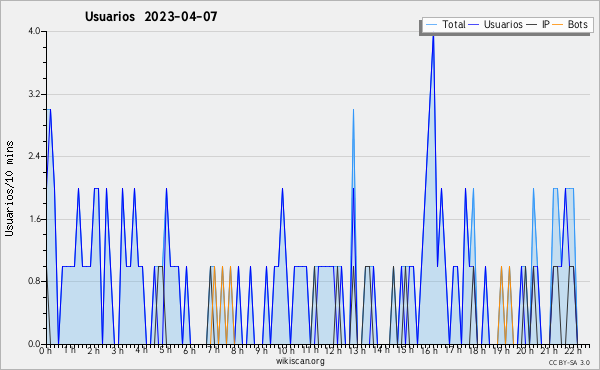Click the '2.4' y-axis value
Image resolution: width=600 pixels, height=370 pixels.
pos(34,156)
